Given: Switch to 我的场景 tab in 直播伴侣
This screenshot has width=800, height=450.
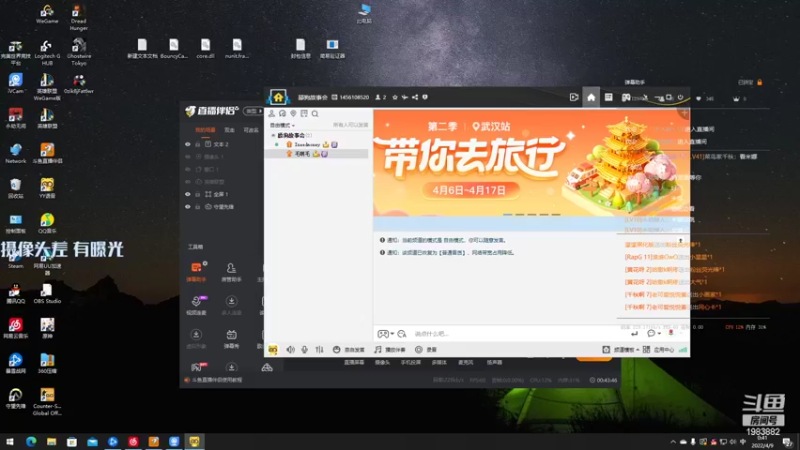Looking at the screenshot, I should tap(205, 130).
